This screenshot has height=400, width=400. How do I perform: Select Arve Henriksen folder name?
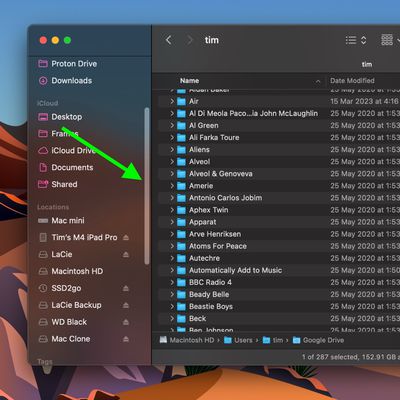pos(215,234)
